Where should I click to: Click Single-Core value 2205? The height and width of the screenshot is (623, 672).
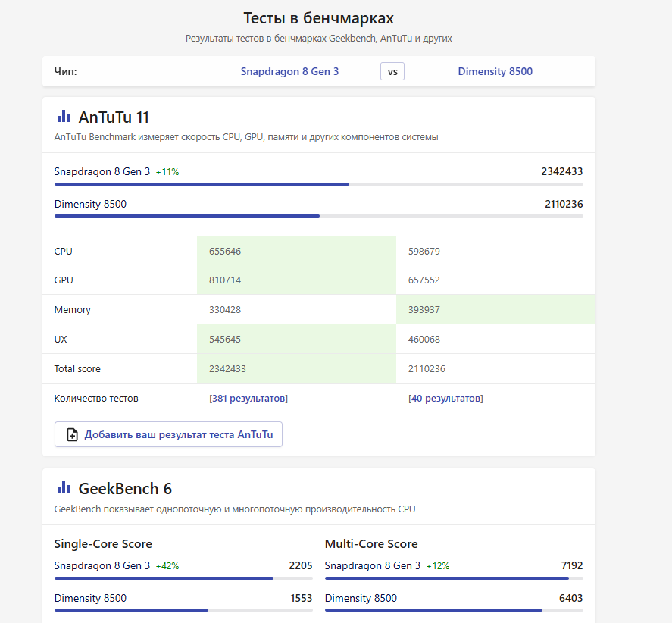pyautogui.click(x=301, y=565)
